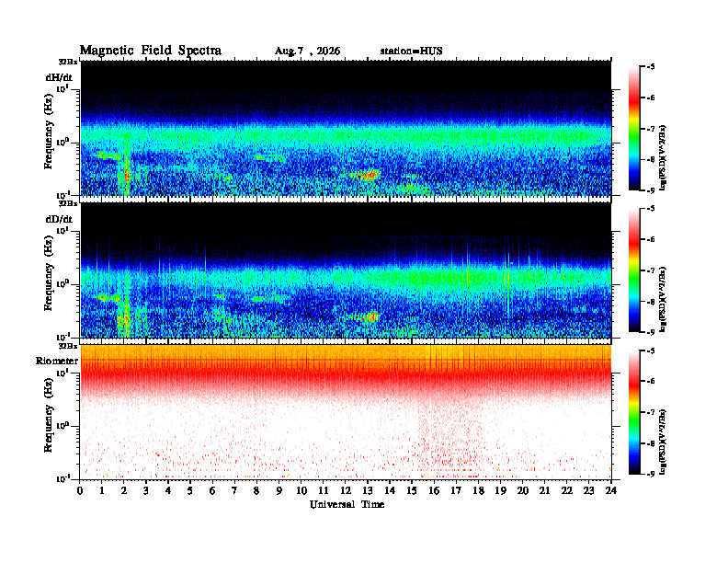Screen dimensions: 728x563
Task: Click hour "13" on the Universal Time axis
Action: [368, 490]
